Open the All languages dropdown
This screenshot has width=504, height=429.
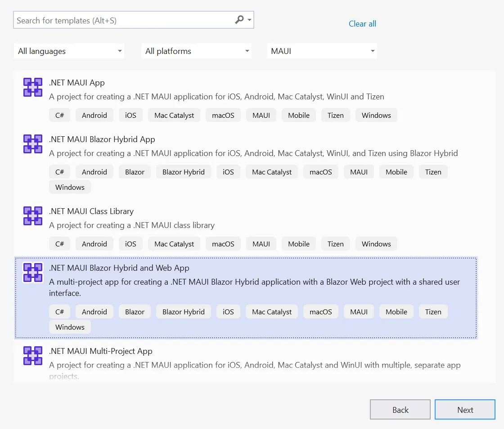(69, 51)
